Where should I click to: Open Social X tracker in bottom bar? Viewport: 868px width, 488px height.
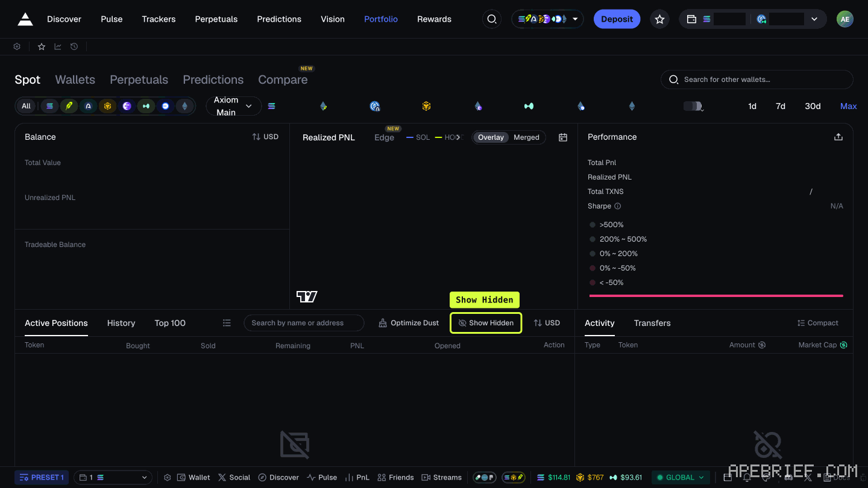pos(234,477)
